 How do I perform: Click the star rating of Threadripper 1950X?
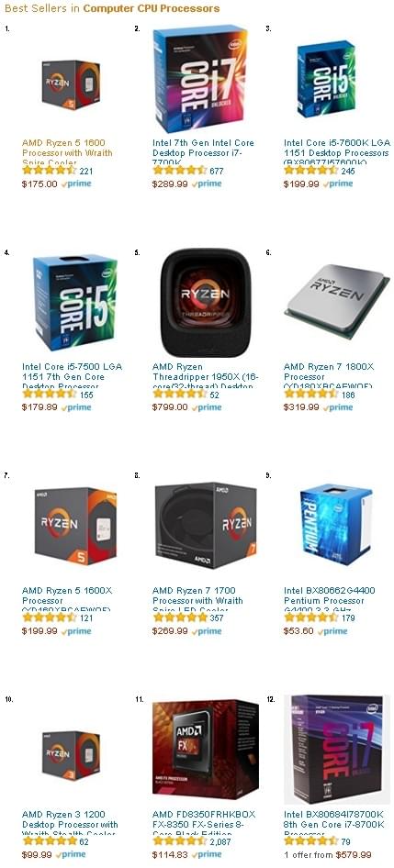pyautogui.click(x=180, y=394)
